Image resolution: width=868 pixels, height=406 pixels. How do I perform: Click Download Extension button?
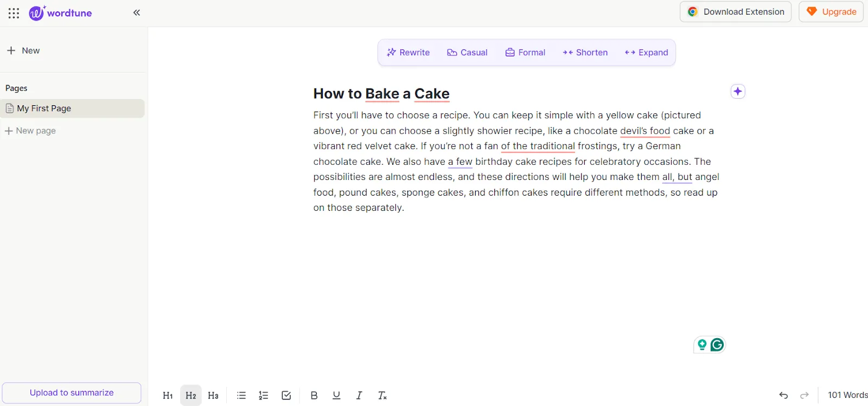[735, 11]
